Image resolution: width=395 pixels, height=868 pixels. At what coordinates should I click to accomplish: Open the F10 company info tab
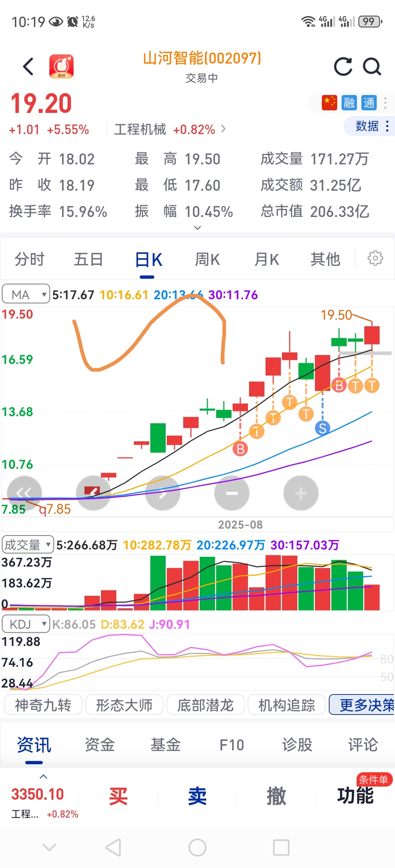point(232,745)
